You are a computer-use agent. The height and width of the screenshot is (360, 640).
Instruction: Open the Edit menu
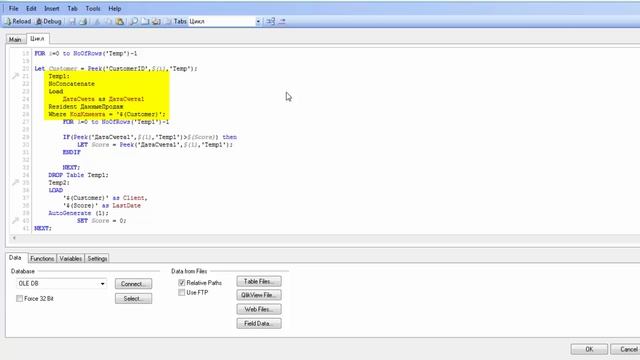(x=31, y=8)
